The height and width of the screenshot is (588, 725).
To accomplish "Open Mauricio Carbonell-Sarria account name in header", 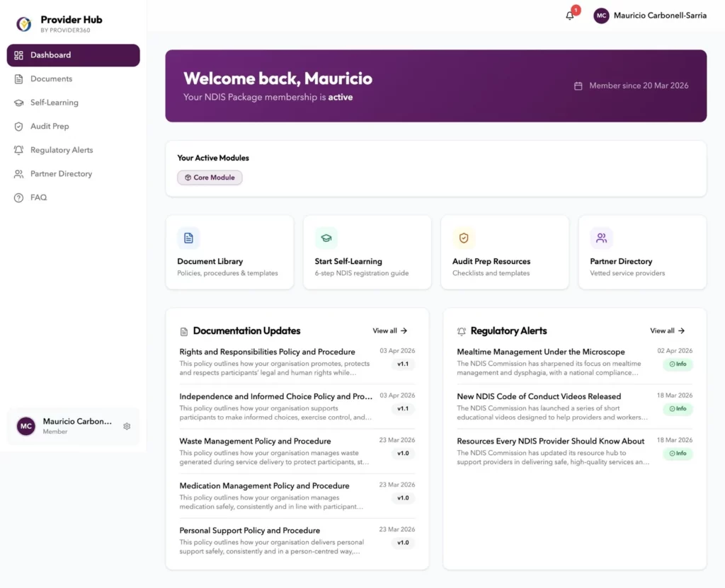I will [660, 16].
